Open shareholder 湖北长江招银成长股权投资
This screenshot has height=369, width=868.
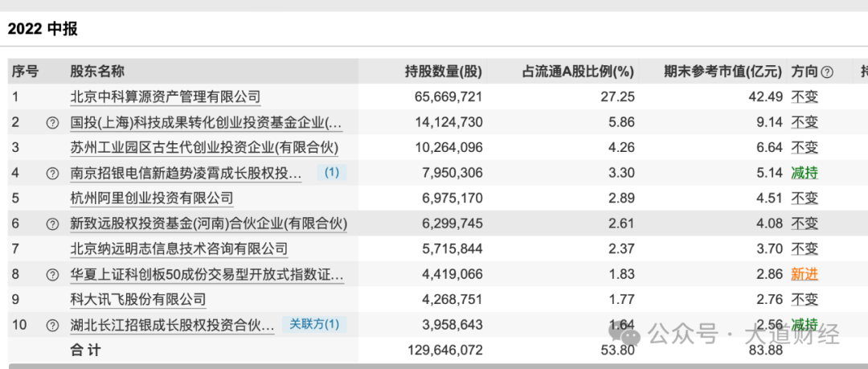click(172, 325)
